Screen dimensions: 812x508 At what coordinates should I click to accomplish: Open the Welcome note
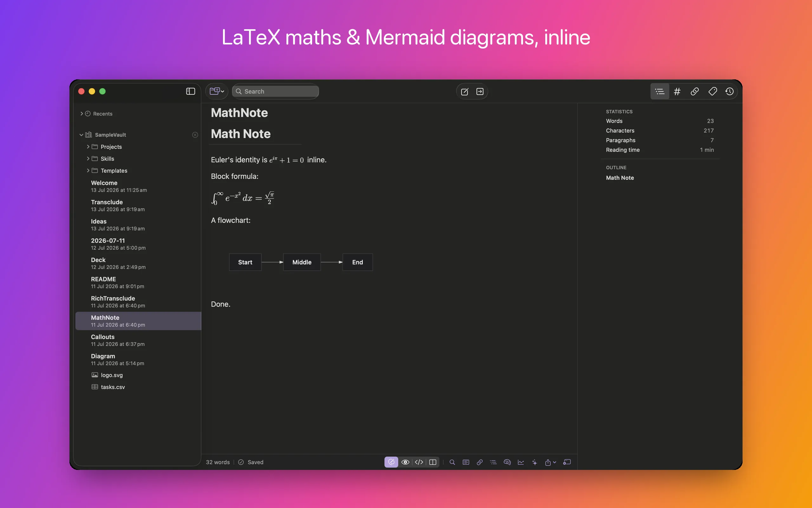138,186
